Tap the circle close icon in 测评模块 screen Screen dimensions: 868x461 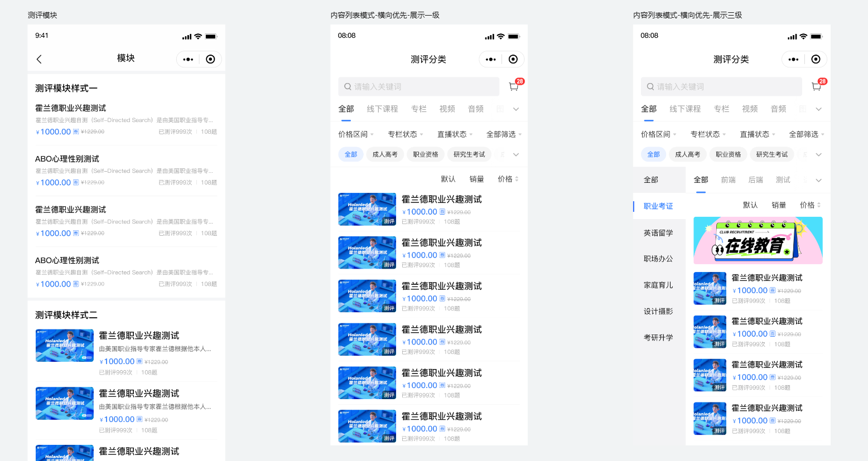(x=210, y=59)
